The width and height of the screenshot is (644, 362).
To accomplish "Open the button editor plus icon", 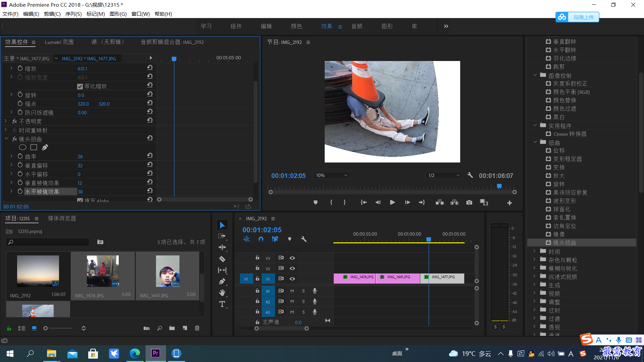I will tap(509, 203).
